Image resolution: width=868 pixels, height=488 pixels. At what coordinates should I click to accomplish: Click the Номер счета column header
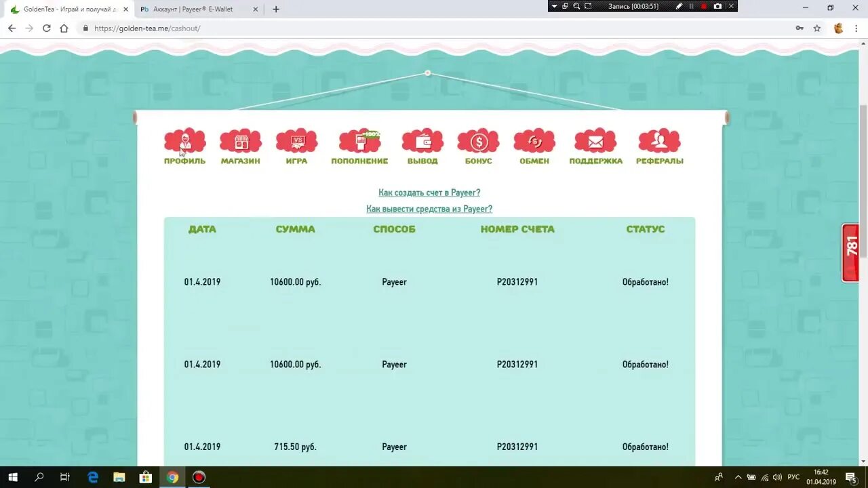pyautogui.click(x=517, y=229)
